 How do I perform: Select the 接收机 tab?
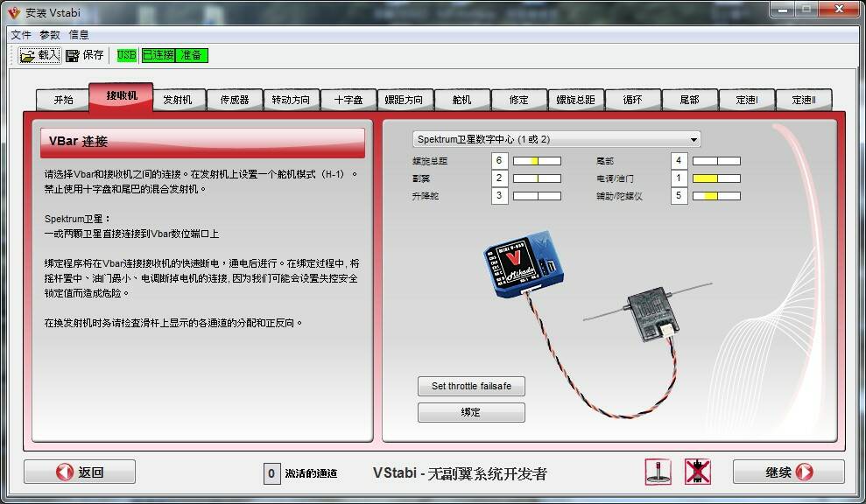pos(122,96)
